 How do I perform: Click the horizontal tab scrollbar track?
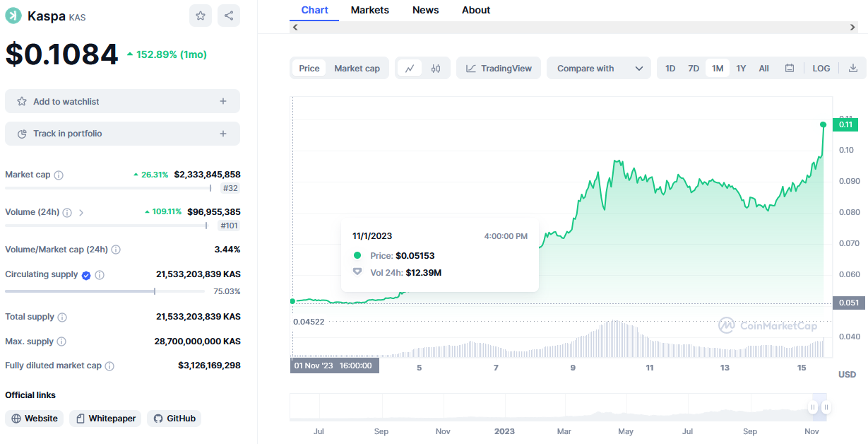(573, 27)
